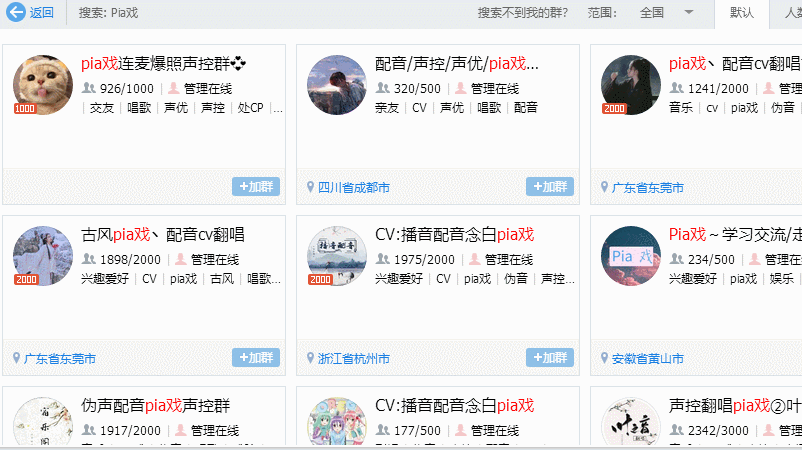The width and height of the screenshot is (802, 450).
Task: Open title CV:播音配音念白pia戏 with 1975/2000 members
Action: point(455,234)
